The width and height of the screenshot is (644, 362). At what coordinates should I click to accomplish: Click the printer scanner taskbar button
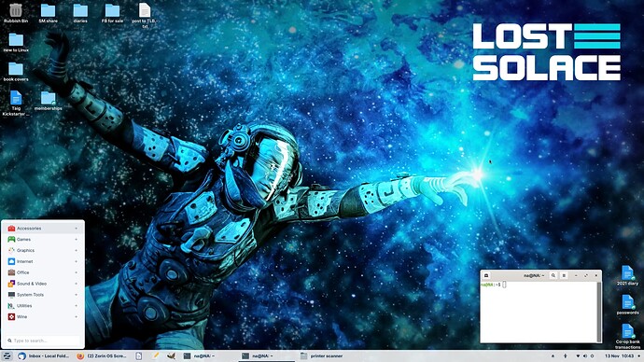tap(322, 355)
